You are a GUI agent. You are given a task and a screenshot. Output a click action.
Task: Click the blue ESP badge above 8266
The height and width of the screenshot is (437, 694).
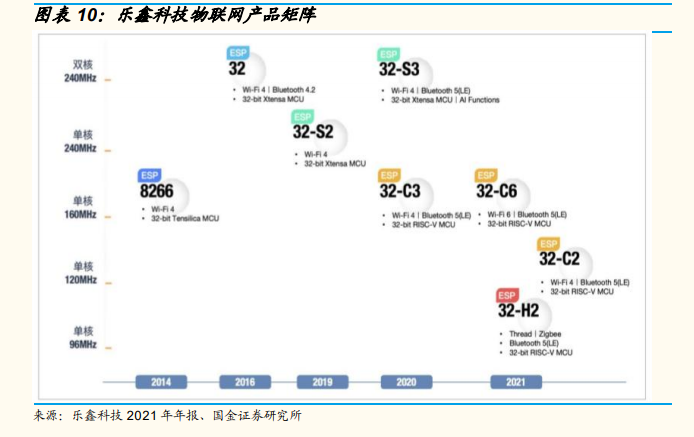[x=149, y=175]
